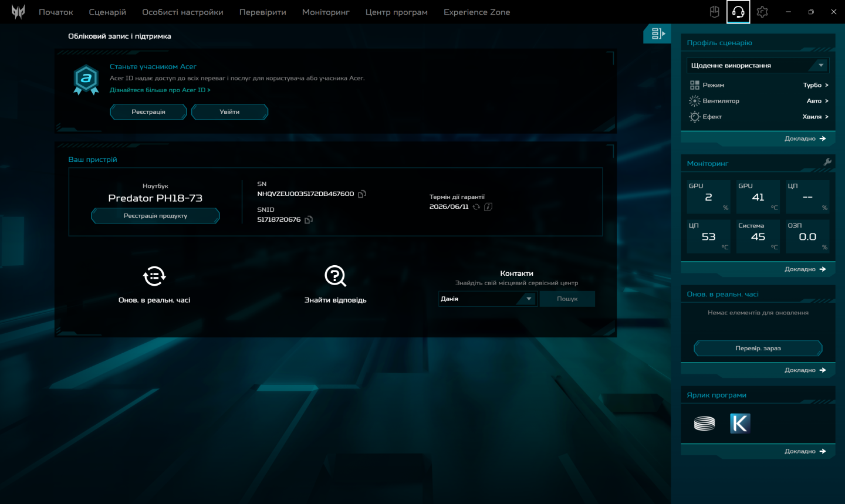Image resolution: width=845 pixels, height=504 pixels.
Task: Click the ЦП temperature tile showing 53
Action: point(708,236)
